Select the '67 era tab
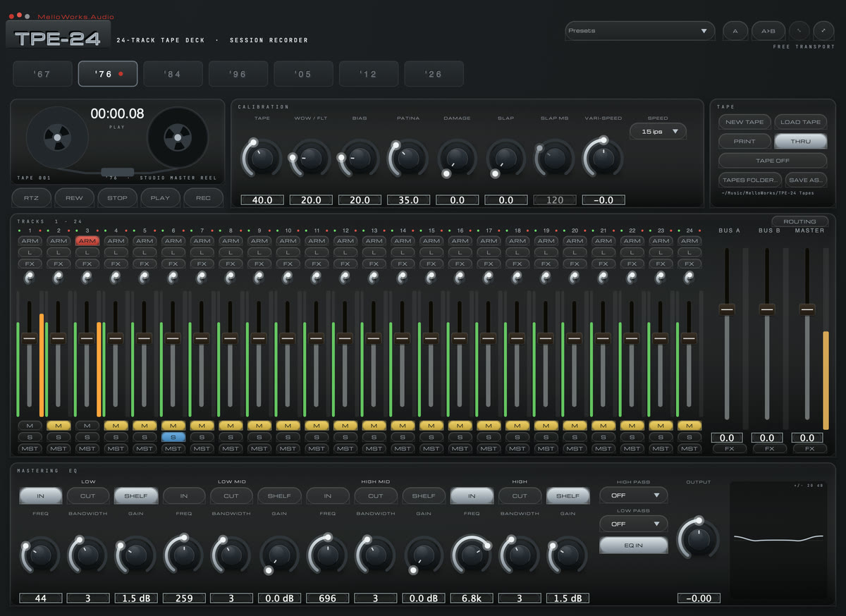The height and width of the screenshot is (616, 846). point(42,74)
